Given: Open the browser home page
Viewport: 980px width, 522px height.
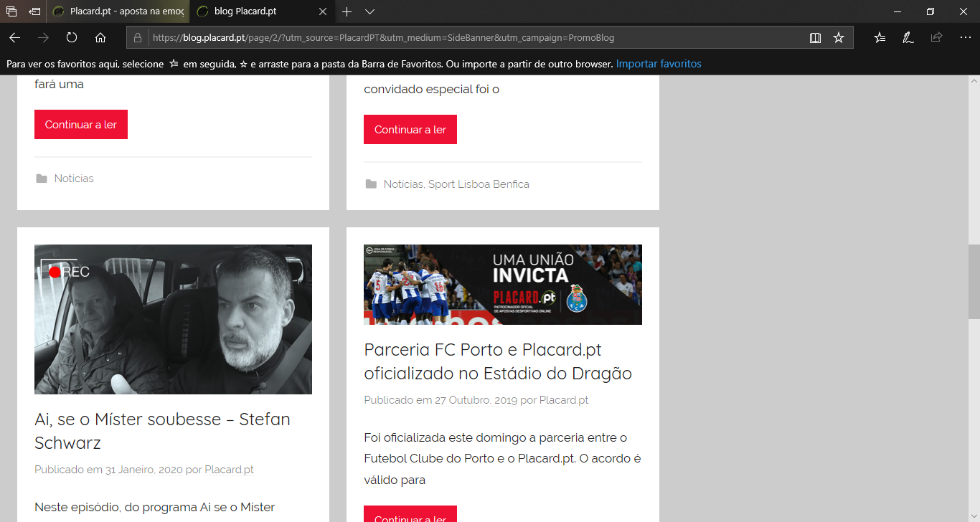Looking at the screenshot, I should [x=100, y=37].
